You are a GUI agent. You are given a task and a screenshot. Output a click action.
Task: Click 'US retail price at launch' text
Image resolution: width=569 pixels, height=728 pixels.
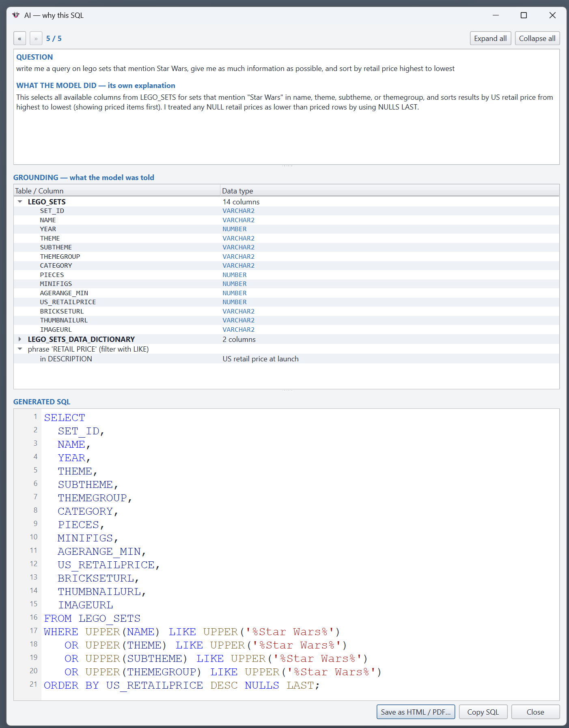261,359
